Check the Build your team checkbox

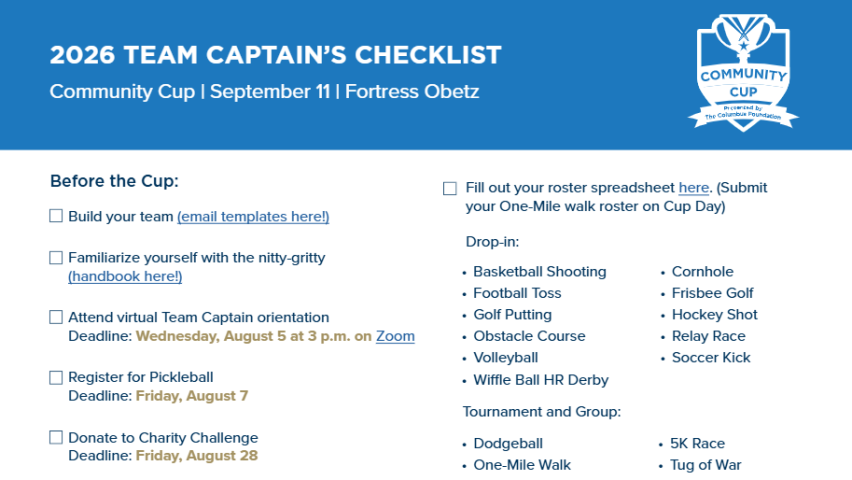56,216
